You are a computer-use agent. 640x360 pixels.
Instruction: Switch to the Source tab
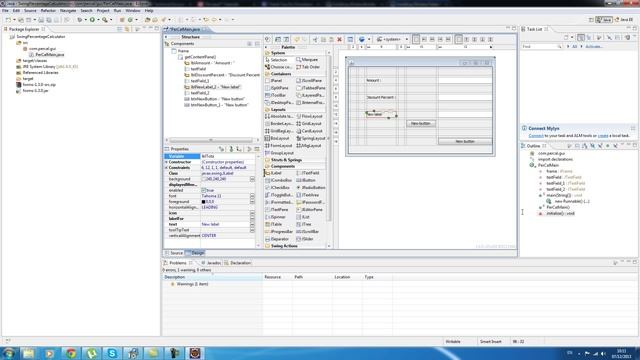[x=174, y=253]
